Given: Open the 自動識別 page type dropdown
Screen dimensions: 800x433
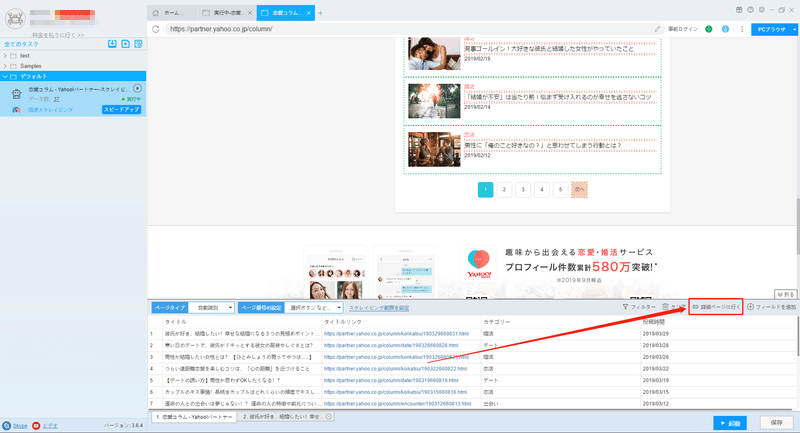Looking at the screenshot, I should click(211, 308).
